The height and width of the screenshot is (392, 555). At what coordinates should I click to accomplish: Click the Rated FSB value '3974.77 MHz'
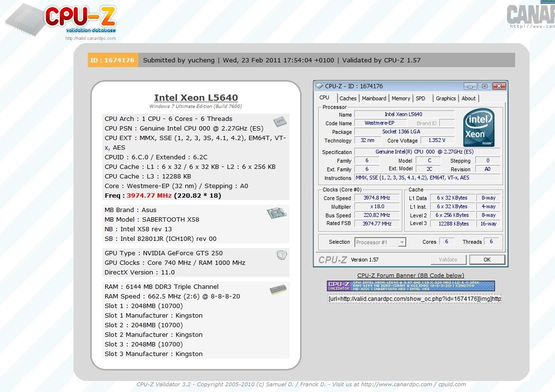[x=377, y=224]
